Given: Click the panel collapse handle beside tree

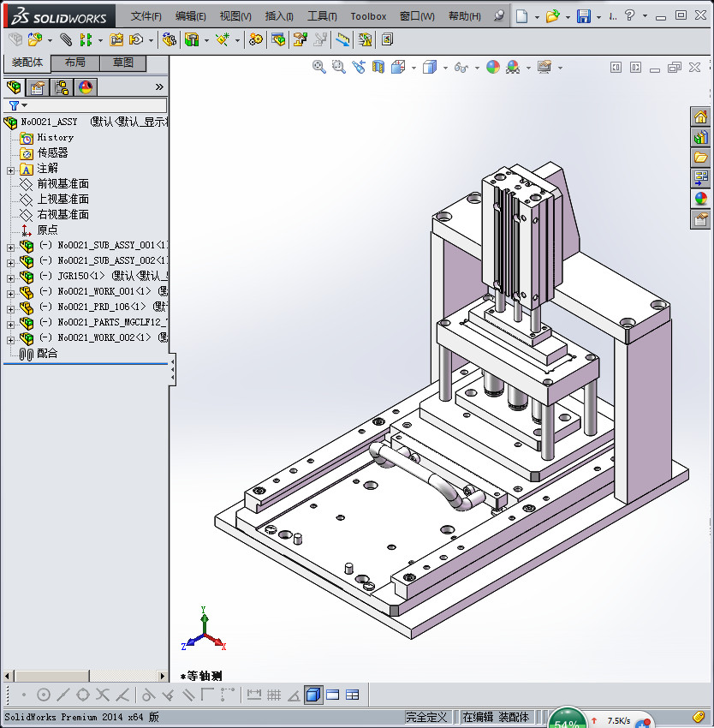Looking at the screenshot, I should [x=172, y=370].
